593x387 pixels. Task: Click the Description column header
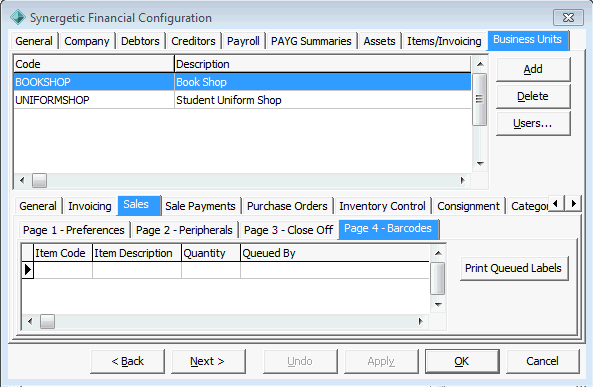click(x=323, y=64)
